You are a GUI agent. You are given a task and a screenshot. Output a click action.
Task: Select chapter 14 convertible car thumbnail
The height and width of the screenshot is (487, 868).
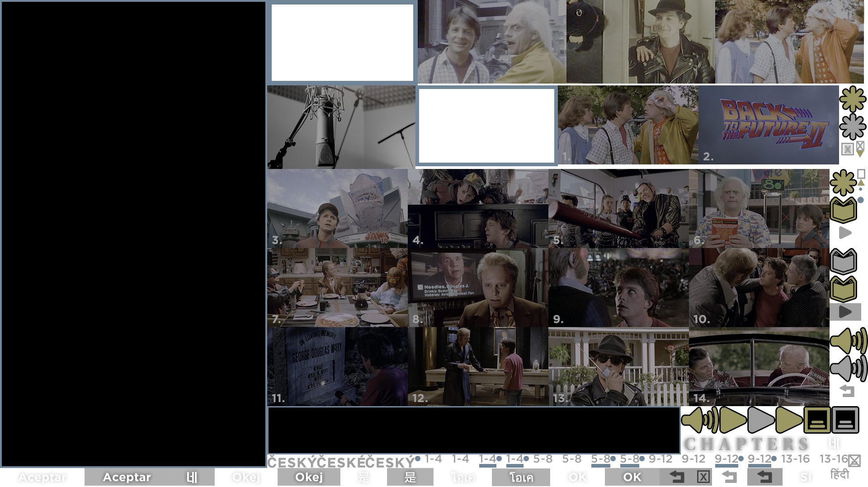pyautogui.click(x=759, y=366)
